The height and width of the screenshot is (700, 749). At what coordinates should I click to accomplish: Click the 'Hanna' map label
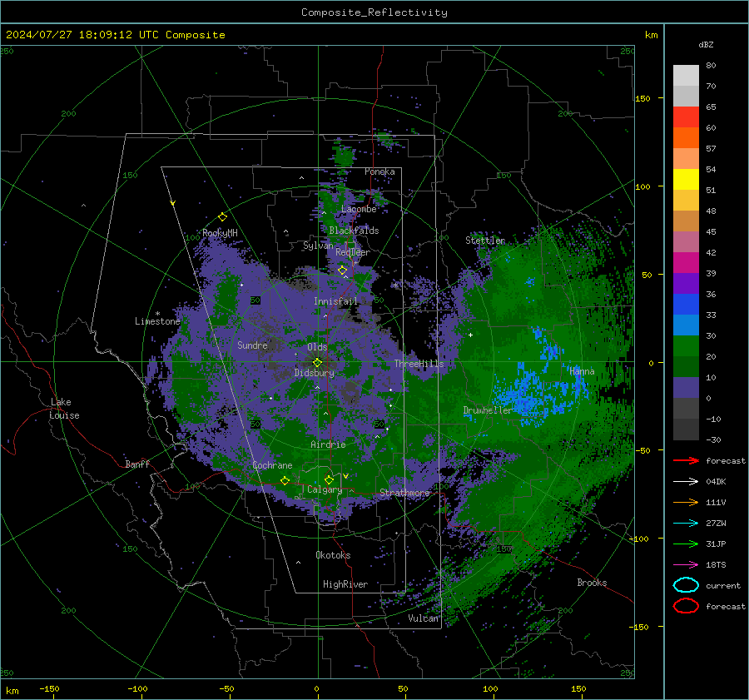[582, 371]
